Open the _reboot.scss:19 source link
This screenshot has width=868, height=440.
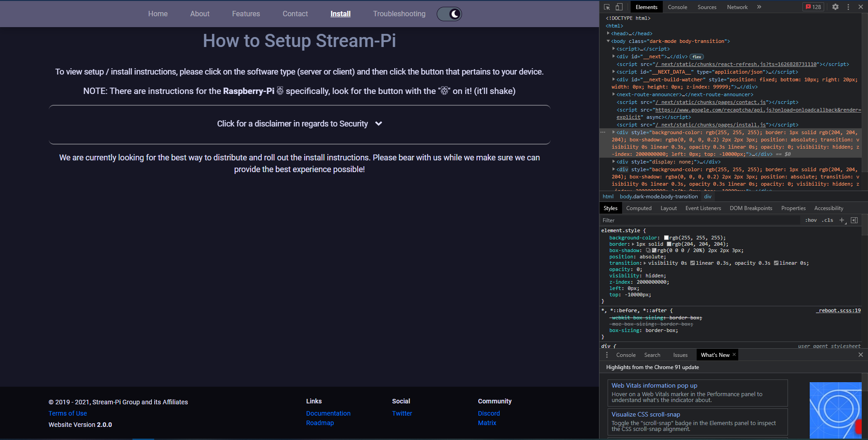[x=838, y=310]
